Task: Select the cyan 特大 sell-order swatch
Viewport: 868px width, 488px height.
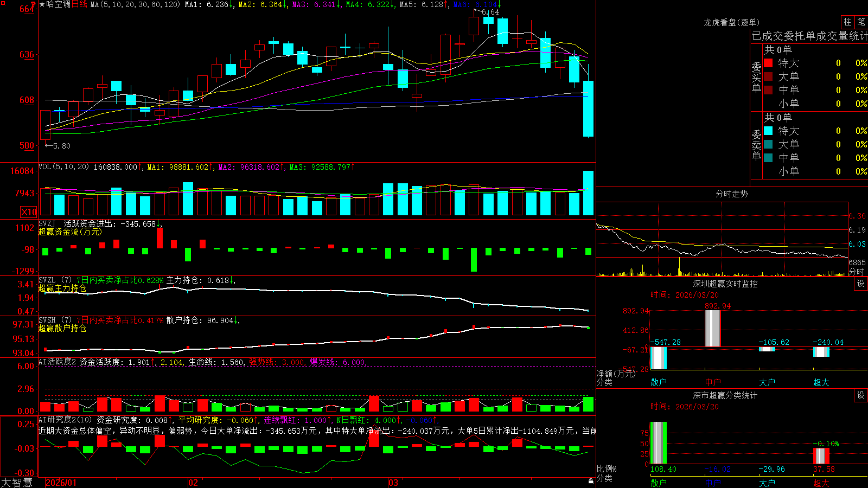Action: 768,131
